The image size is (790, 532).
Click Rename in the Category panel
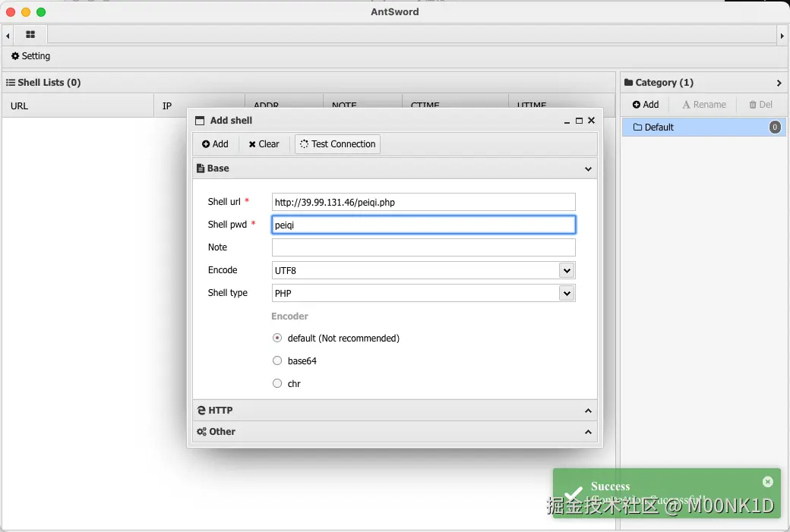(704, 104)
